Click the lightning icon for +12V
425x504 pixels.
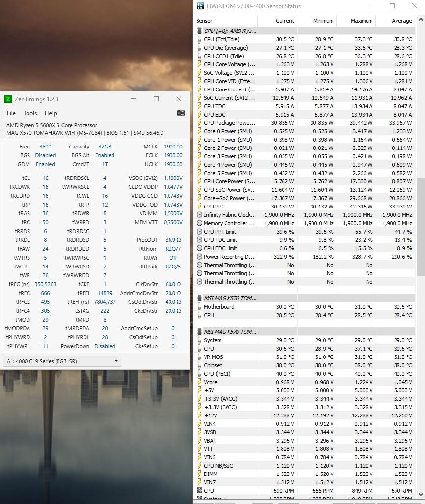(x=199, y=415)
